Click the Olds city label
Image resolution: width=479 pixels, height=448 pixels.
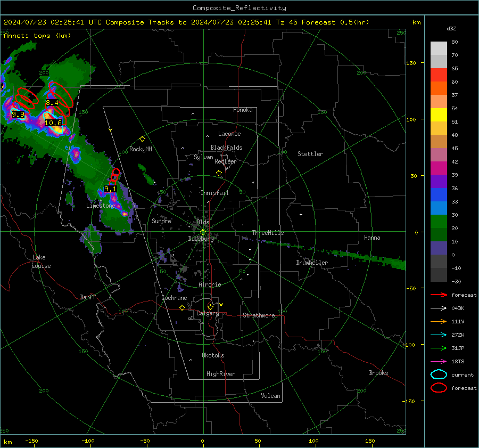pos(203,222)
